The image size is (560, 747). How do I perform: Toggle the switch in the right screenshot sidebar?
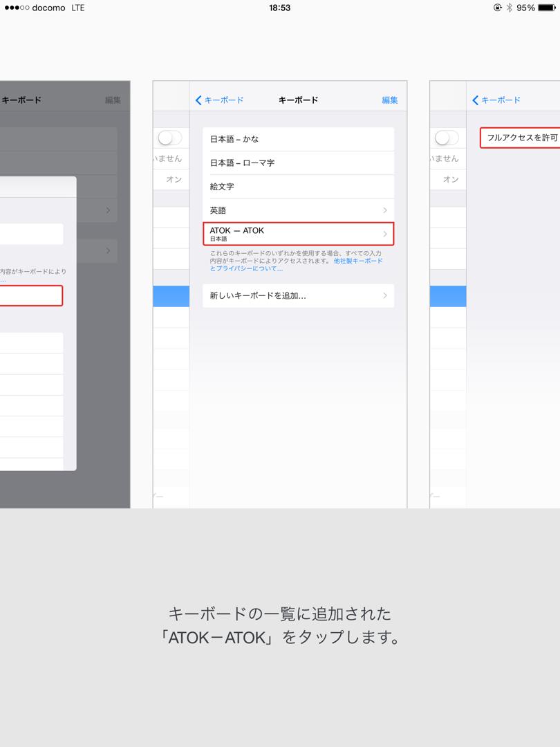[447, 138]
